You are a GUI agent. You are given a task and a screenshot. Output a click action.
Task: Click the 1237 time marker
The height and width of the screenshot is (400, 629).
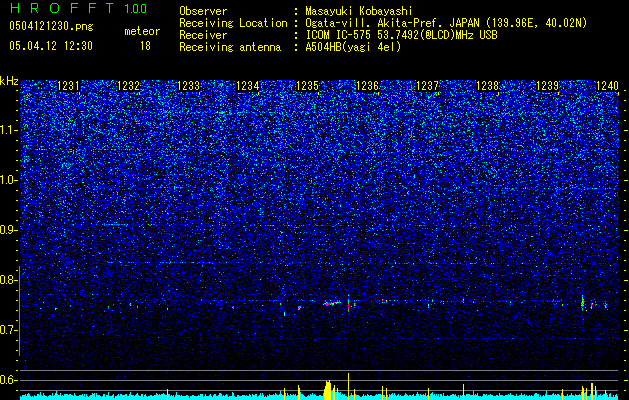(x=427, y=86)
